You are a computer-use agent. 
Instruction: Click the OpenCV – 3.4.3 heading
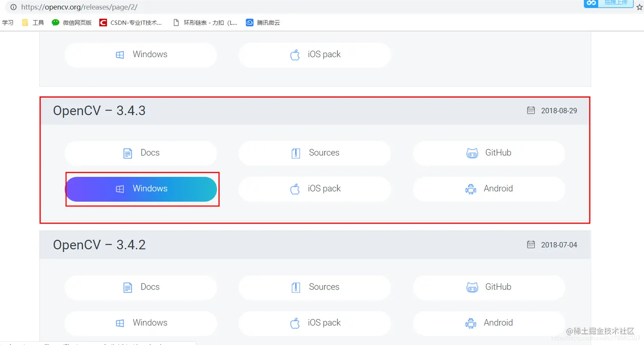pyautogui.click(x=99, y=111)
